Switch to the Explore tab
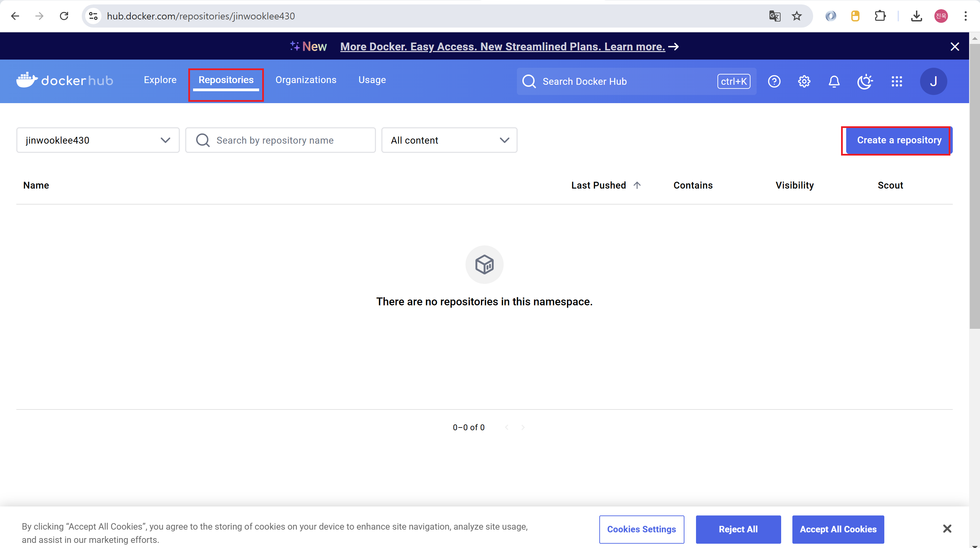 160,80
